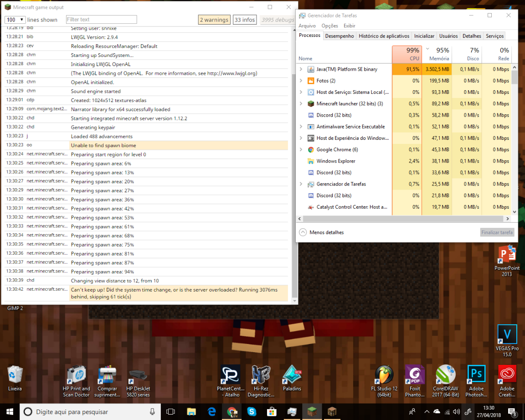Screen dimensions: 525x420
Task: Toggle the 2 warnings filter
Action: point(214,20)
